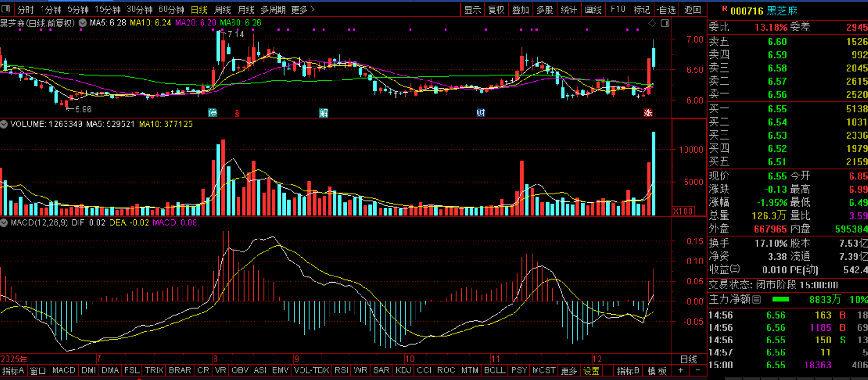
Task: Click the red S marker under the candles
Action: [x=237, y=113]
